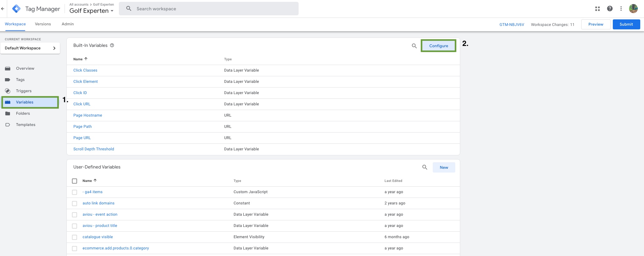Check the 'aviou - product title' checkbox

pyautogui.click(x=75, y=226)
